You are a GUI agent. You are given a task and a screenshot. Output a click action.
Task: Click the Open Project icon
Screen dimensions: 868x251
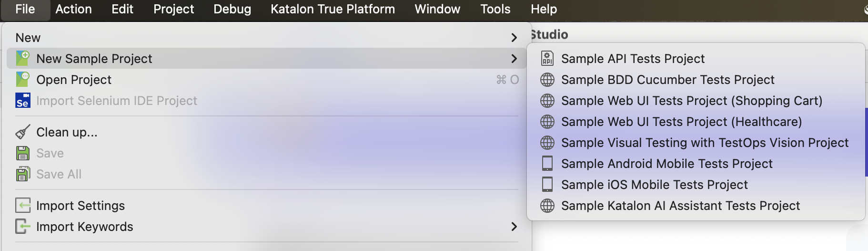pos(23,79)
